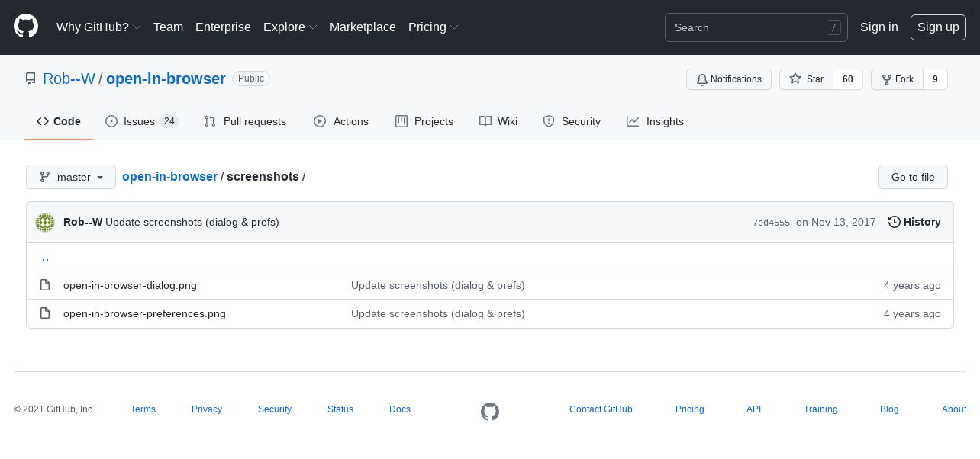Image resolution: width=980 pixels, height=459 pixels.
Task: Open Status in footer
Action: coord(340,409)
